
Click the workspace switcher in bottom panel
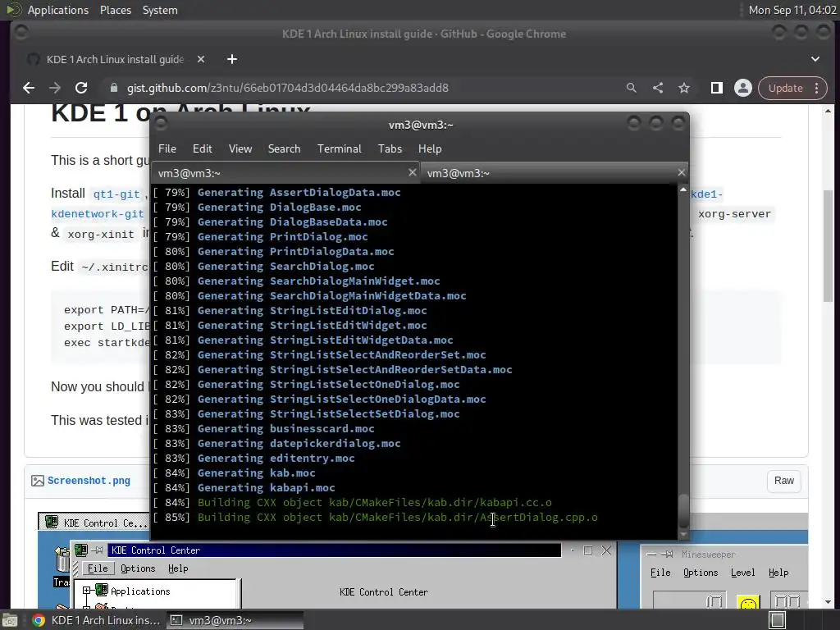[778, 620]
